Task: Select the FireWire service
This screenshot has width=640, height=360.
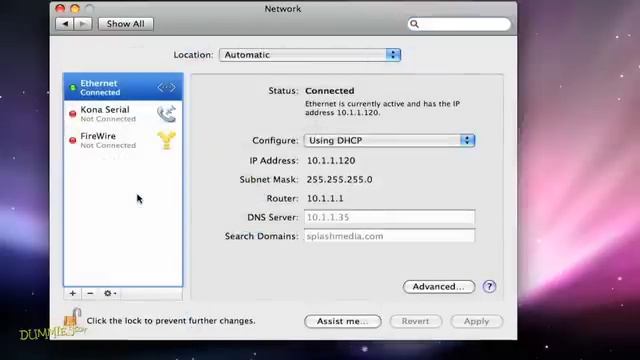Action: pyautogui.click(x=123, y=140)
